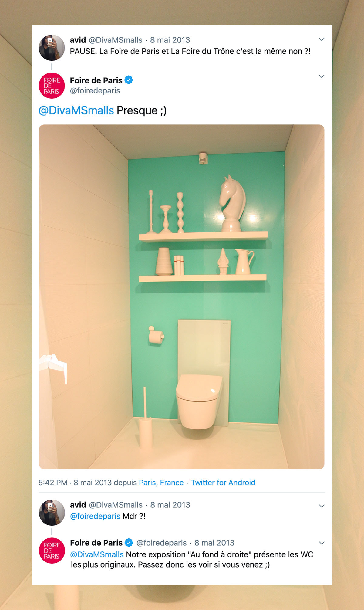Open Foire de Paris avatar on main tweet
This screenshot has height=610, width=364.
pos(52,86)
